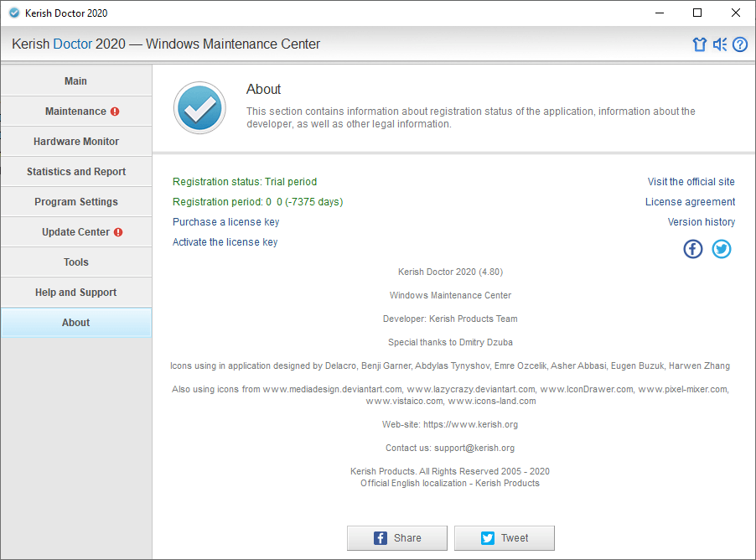
Task: Click the Web-site kerish.org text
Action: [x=450, y=424]
